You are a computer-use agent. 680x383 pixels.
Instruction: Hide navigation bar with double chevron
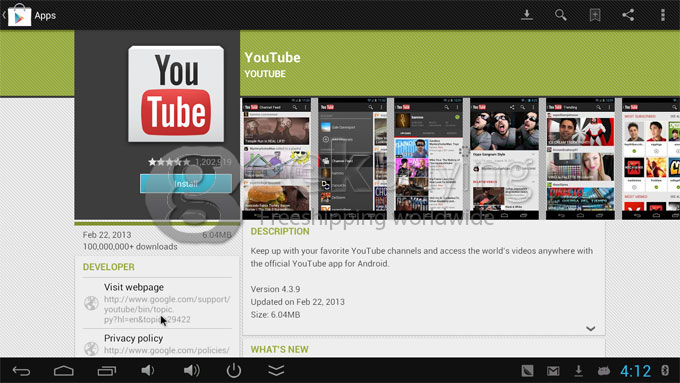pyautogui.click(x=276, y=370)
